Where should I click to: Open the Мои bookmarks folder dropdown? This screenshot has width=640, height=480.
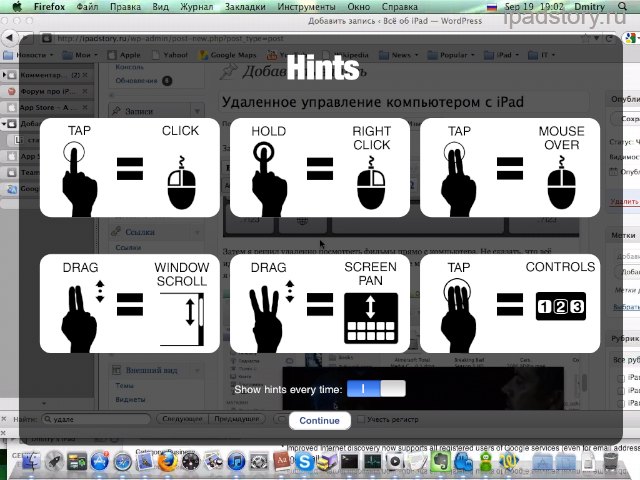click(80, 55)
